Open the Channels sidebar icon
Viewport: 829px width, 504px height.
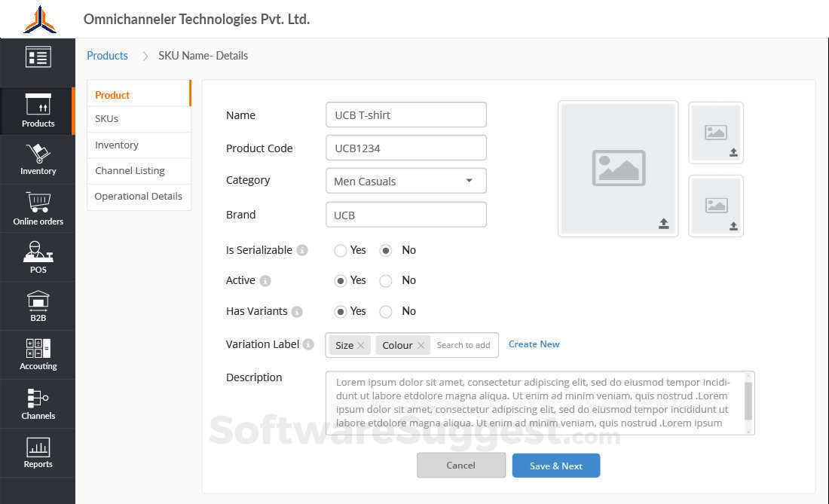[38, 398]
